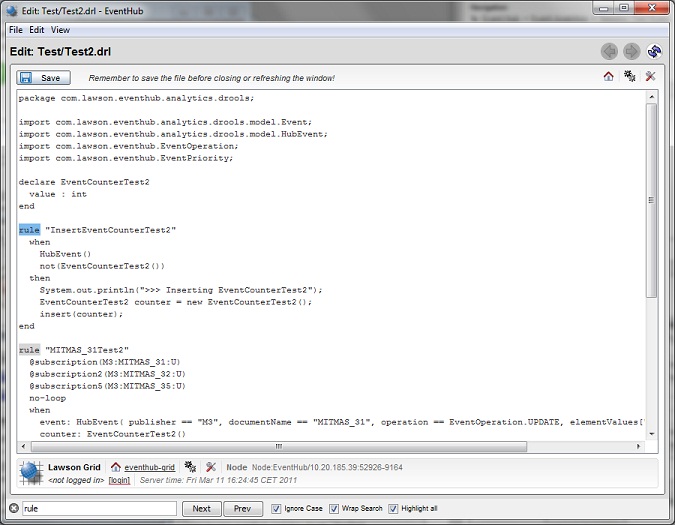
Task: Click the Server time text
Action: 218,480
